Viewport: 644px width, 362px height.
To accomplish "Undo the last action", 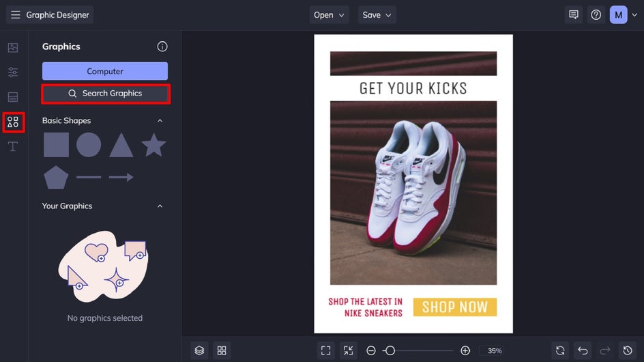I will [583, 350].
